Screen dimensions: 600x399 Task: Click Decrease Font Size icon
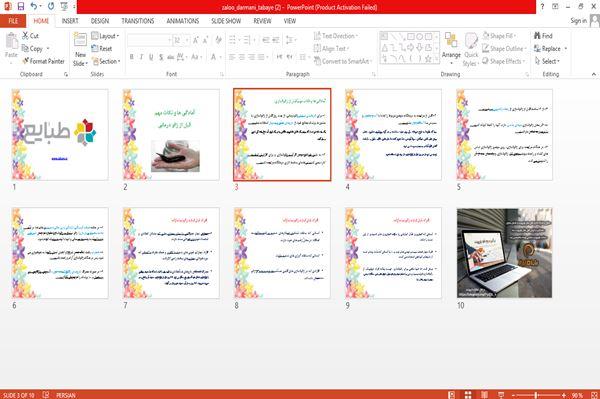(x=206, y=40)
